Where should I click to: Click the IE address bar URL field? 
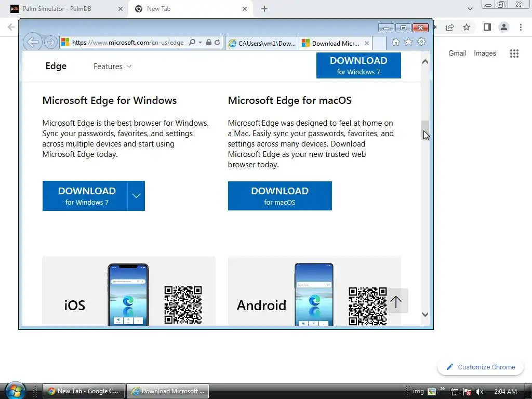pyautogui.click(x=128, y=43)
